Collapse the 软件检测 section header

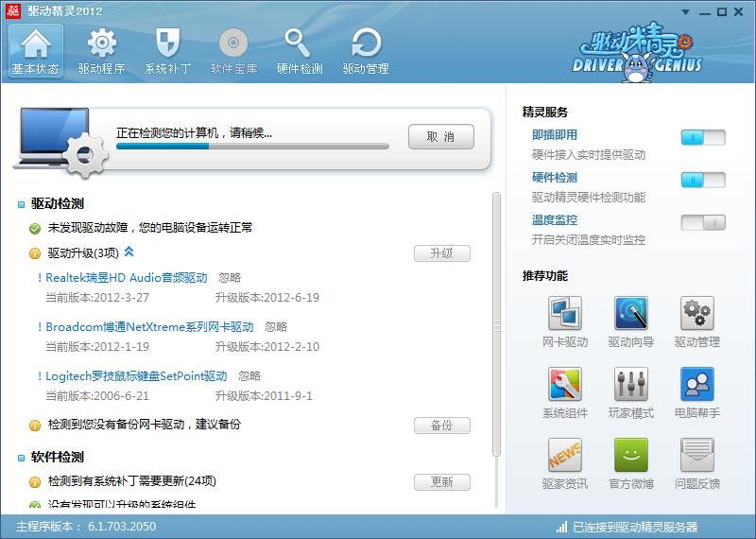click(x=22, y=458)
